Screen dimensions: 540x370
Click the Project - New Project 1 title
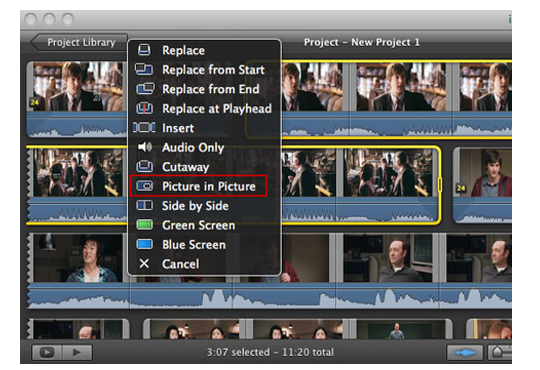pyautogui.click(x=362, y=42)
